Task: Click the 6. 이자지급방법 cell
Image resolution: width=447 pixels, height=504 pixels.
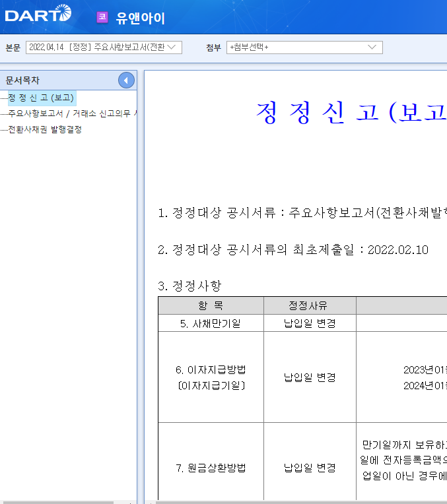Action: coord(211,377)
